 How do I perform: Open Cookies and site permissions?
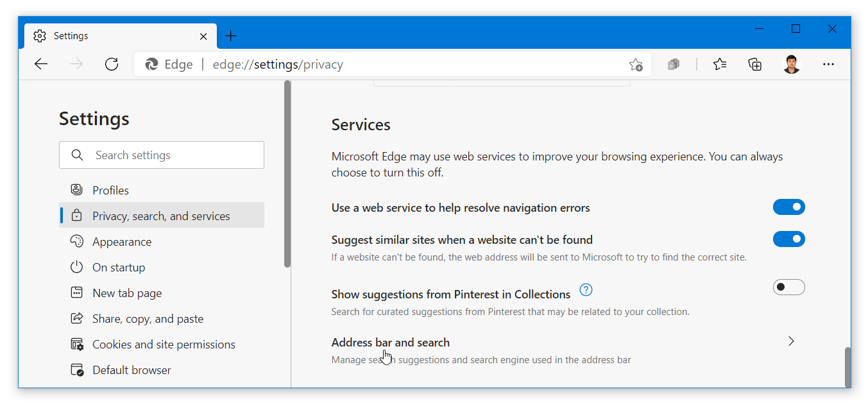[x=164, y=345]
